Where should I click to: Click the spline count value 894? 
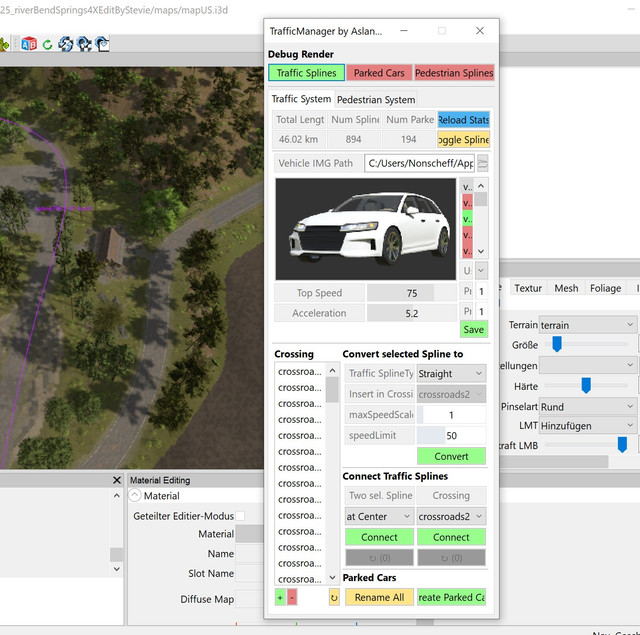353,140
